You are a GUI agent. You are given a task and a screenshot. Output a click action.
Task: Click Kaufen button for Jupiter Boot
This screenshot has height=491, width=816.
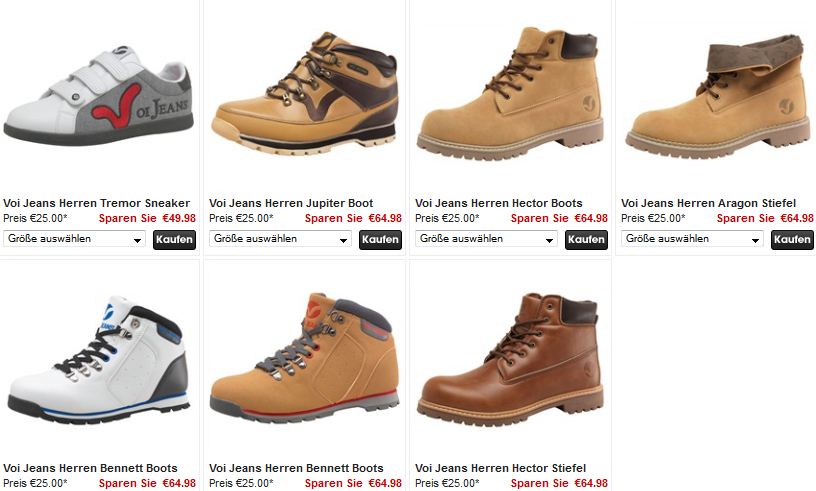click(x=380, y=240)
